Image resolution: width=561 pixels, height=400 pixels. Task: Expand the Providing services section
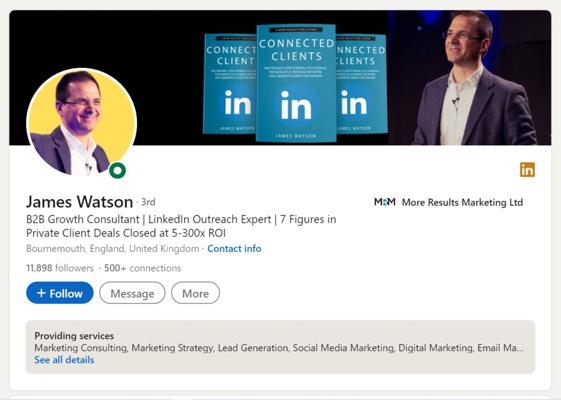point(280,347)
